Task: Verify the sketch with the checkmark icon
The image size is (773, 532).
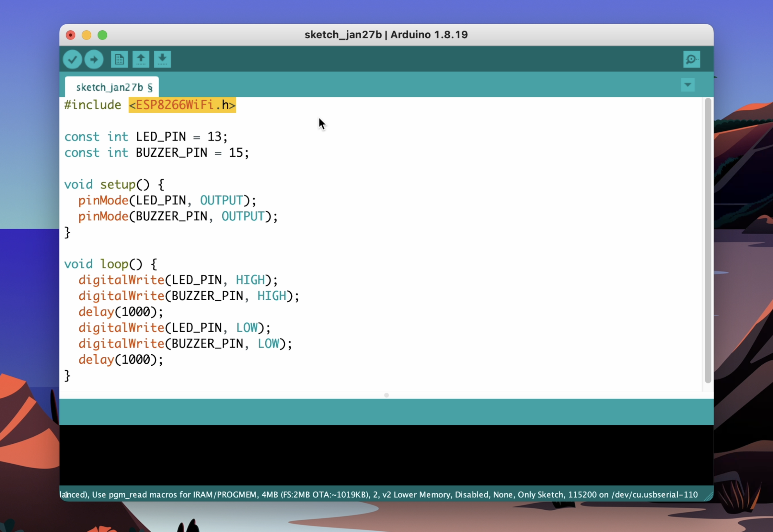Action: tap(72, 59)
